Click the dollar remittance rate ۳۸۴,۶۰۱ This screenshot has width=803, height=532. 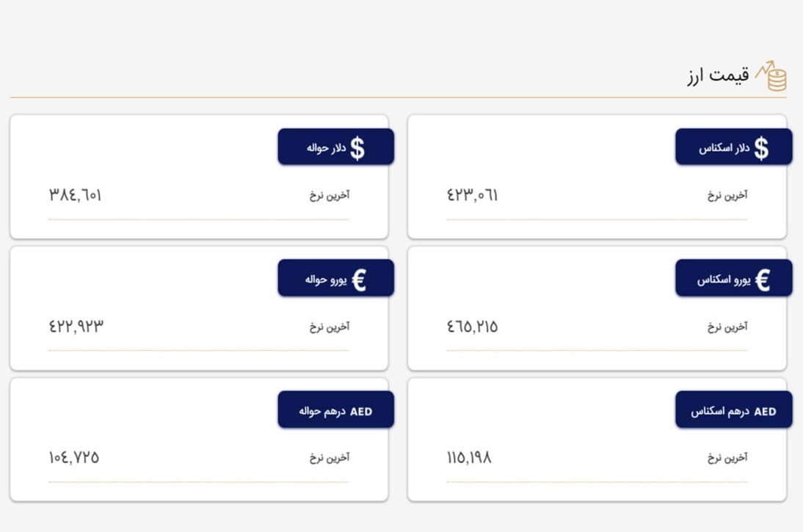(76, 195)
